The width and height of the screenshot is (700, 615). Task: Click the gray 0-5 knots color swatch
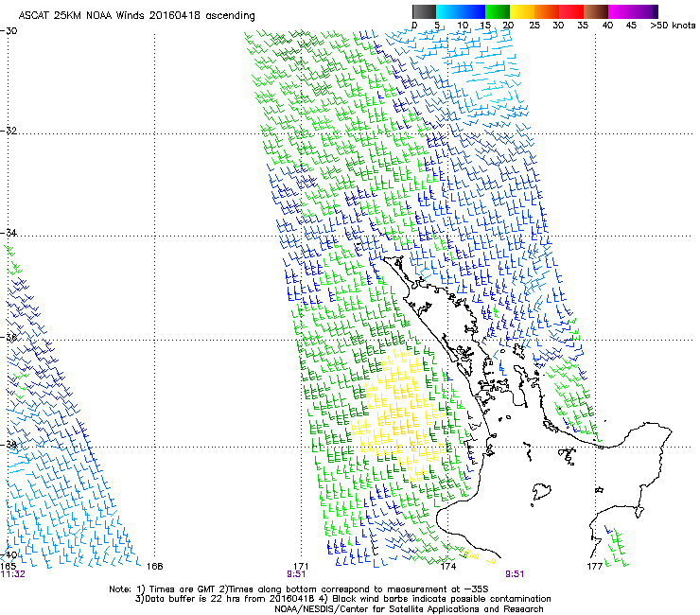[424, 11]
